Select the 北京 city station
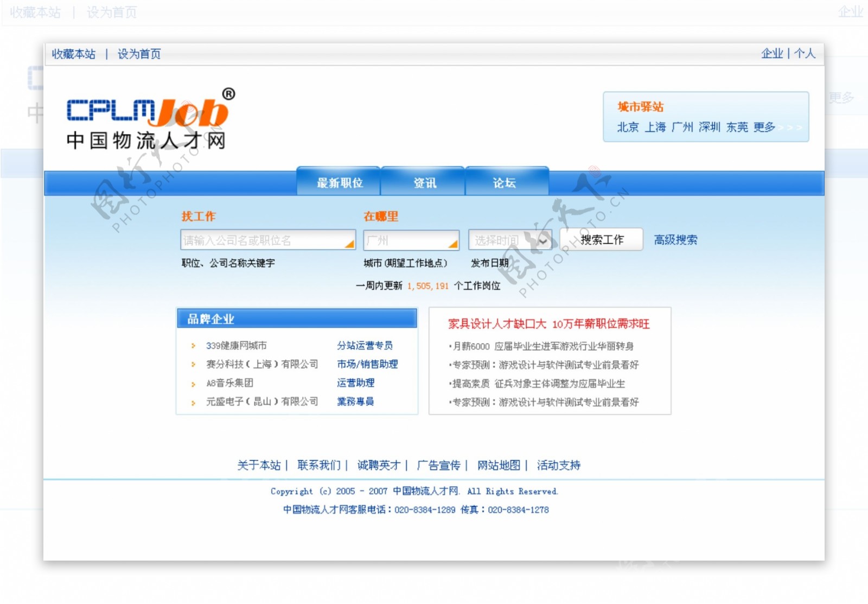 (628, 127)
